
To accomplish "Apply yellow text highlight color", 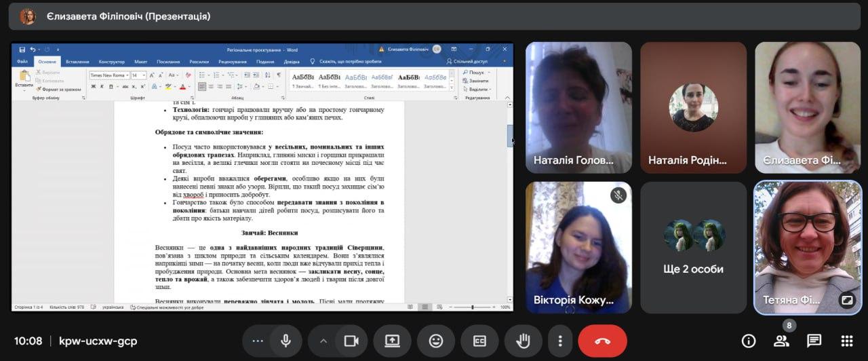I will [x=167, y=87].
